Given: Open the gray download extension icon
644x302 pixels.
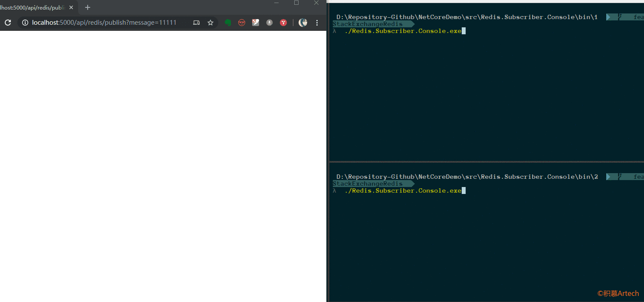Looking at the screenshot, I should click(269, 23).
